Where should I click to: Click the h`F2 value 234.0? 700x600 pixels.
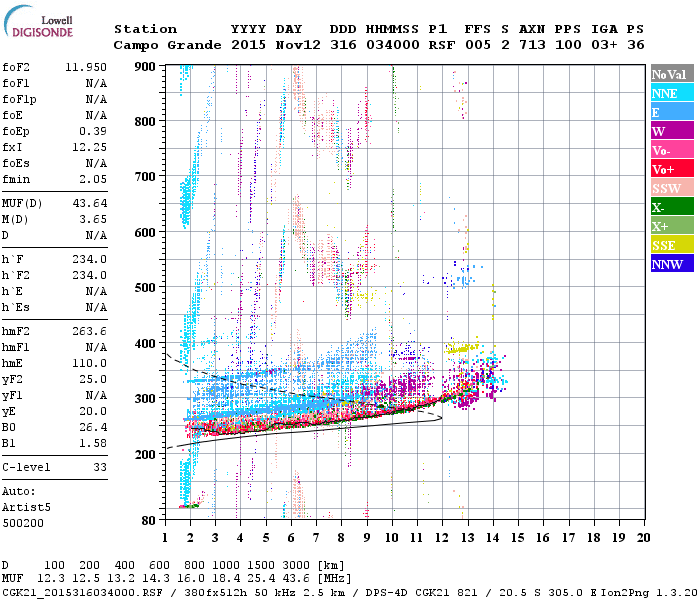tap(90, 275)
